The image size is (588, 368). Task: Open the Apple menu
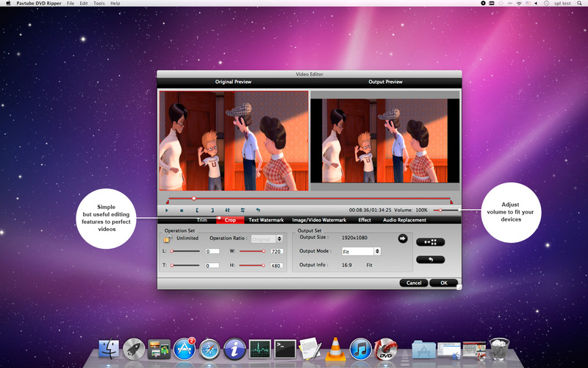(x=8, y=4)
